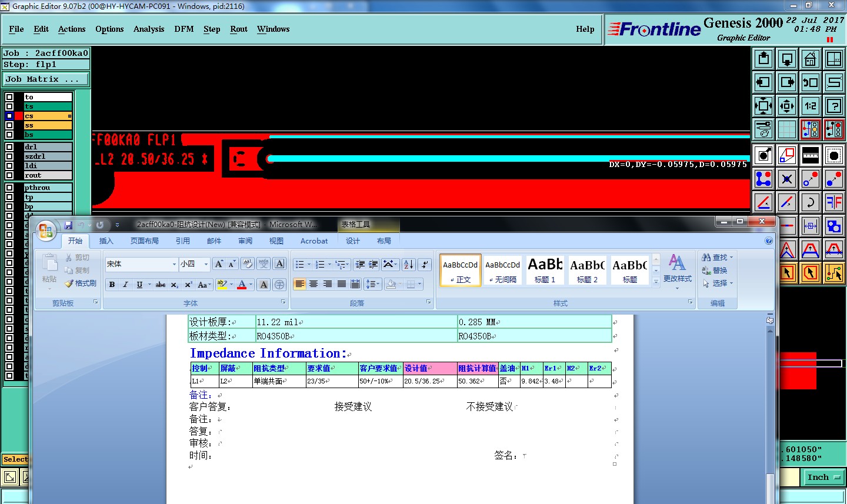The image size is (847, 504).
Task: Switch to the 页面布局 ribbon tab
Action: (x=145, y=241)
